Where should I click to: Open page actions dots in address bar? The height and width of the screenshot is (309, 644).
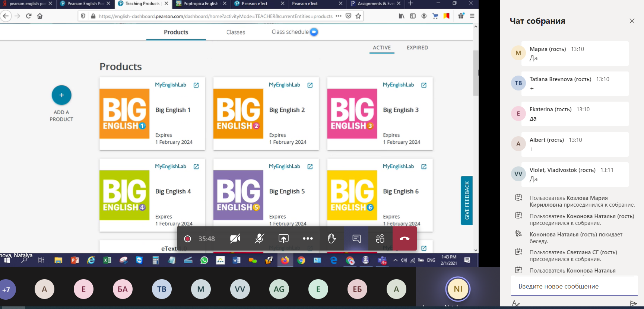click(x=339, y=16)
